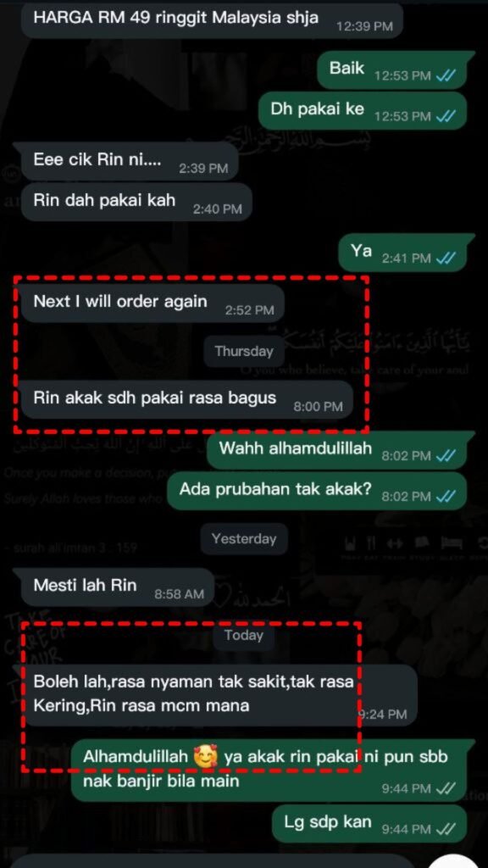Screen dimensions: 488x868
Task: Open message 'HARGA RM 49 ringgit Malaysia shja'
Action: pyautogui.click(x=212, y=20)
